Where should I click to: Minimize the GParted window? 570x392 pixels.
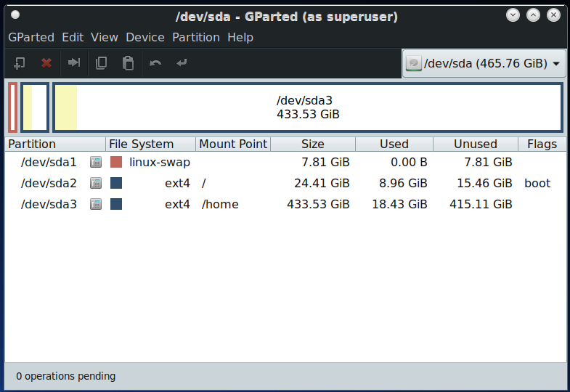point(513,15)
